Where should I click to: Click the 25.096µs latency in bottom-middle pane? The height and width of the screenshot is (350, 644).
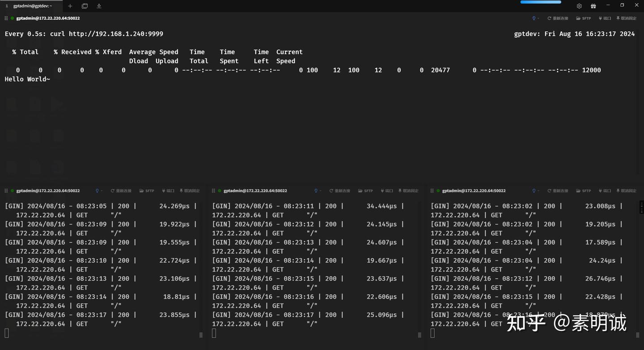click(381, 315)
